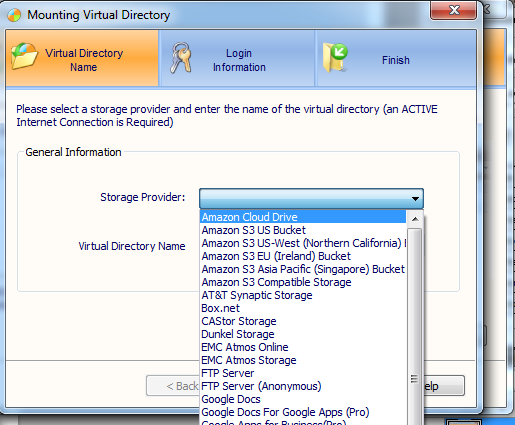Select plain FTP Server option
Image resolution: width=515 pixels, height=425 pixels.
click(x=303, y=373)
